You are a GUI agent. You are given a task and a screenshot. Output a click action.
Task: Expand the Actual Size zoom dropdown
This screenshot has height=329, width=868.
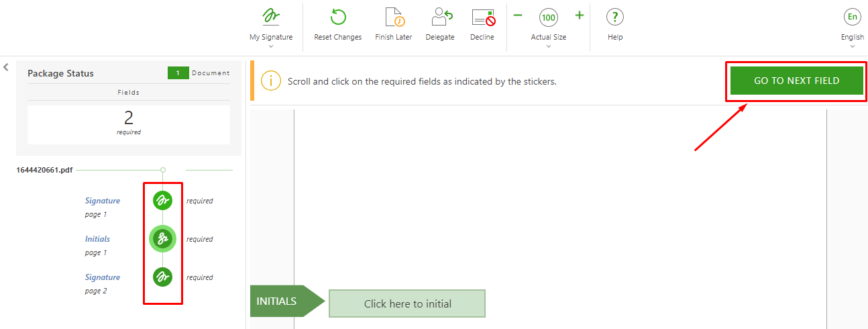pos(549,46)
